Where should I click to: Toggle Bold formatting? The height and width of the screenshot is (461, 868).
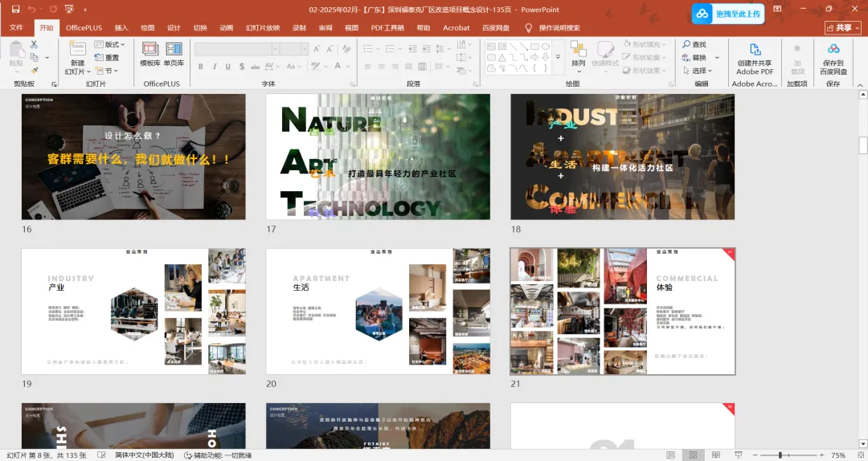[x=200, y=67]
